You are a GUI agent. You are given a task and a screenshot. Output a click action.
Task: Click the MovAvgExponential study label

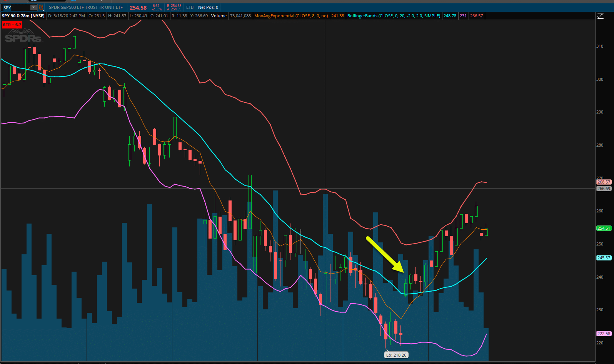(291, 16)
